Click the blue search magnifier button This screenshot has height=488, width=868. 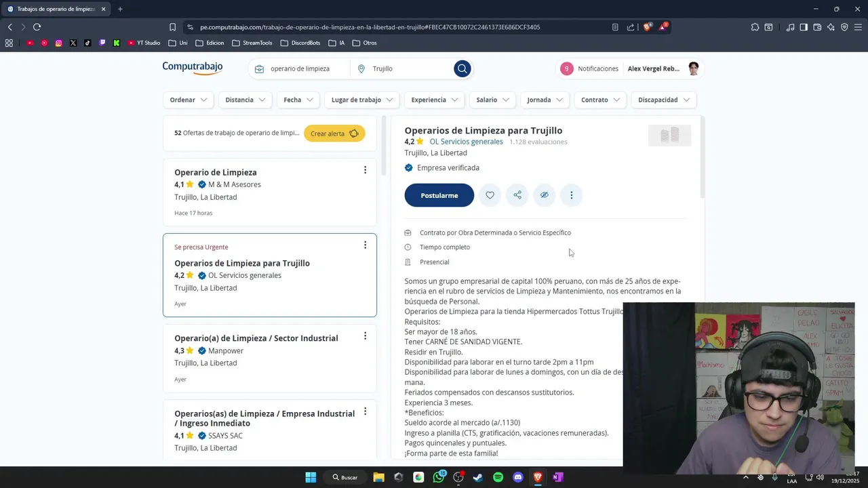coord(462,68)
